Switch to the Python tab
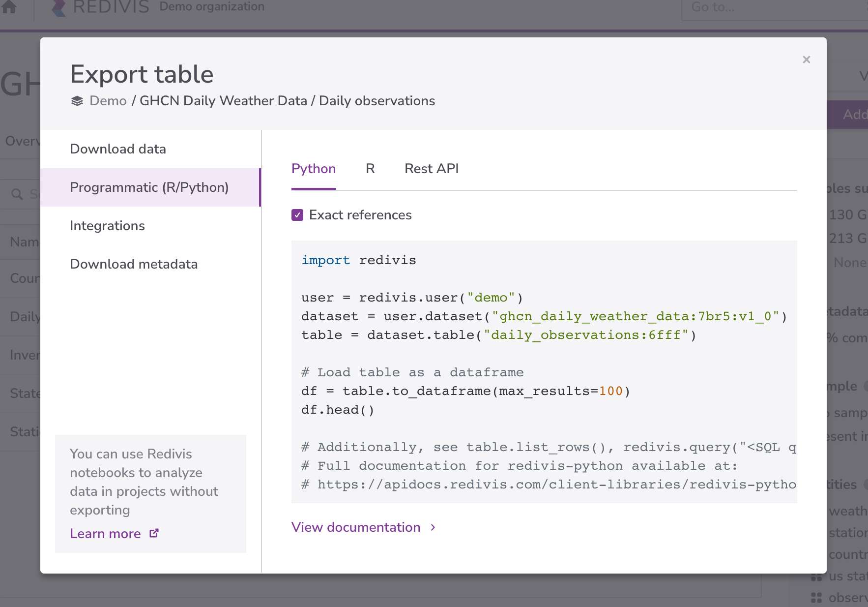This screenshot has width=868, height=607. [313, 169]
